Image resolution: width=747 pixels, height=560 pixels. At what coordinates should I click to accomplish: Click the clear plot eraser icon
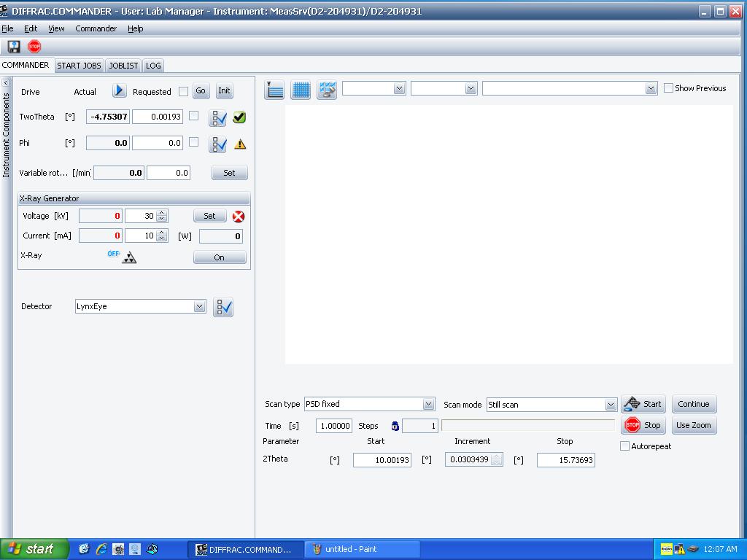coord(326,89)
